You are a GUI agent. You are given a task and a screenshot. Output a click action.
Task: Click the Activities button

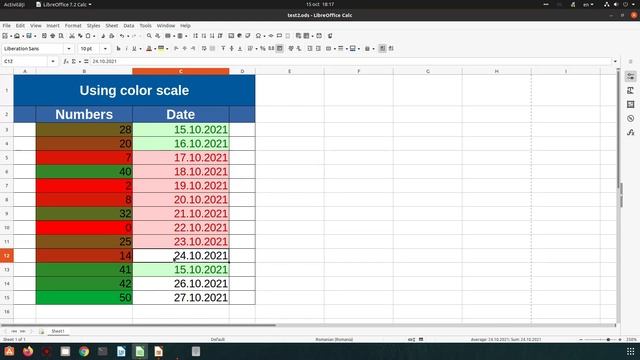point(14,4)
